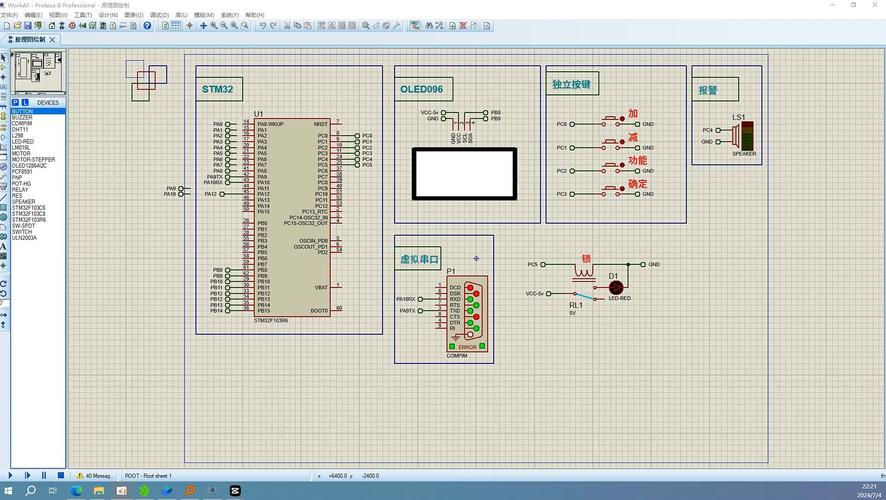Image resolution: width=886 pixels, height=500 pixels.
Task: Click the push button next to 加 label
Action: pos(613,121)
